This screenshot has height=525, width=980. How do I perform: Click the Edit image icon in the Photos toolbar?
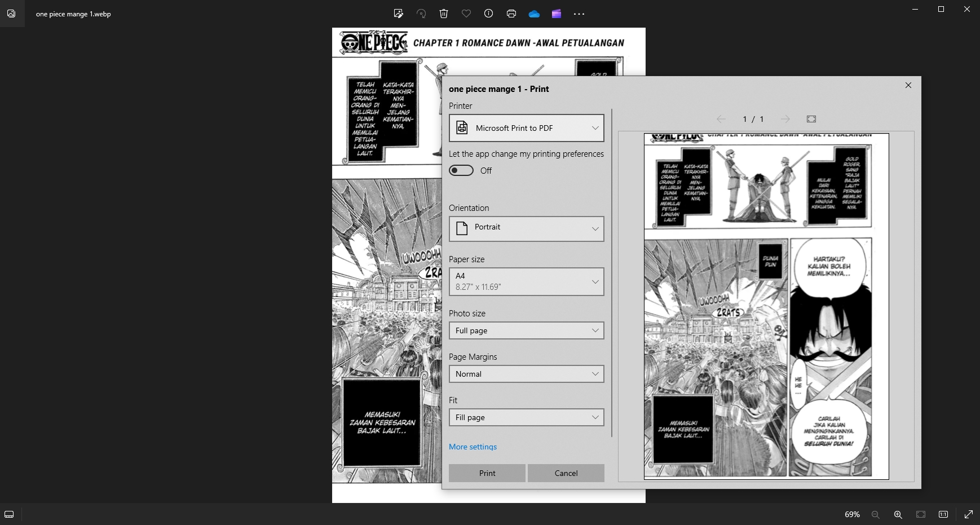(x=399, y=14)
